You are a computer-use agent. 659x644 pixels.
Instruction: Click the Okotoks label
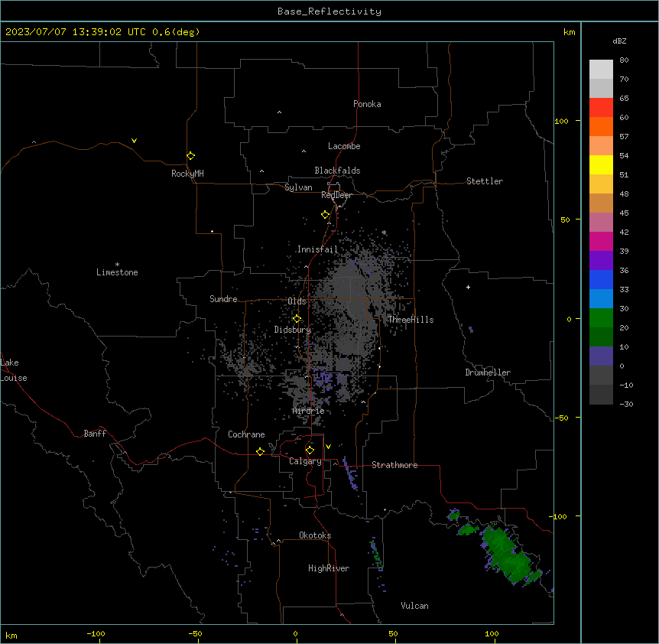[315, 535]
